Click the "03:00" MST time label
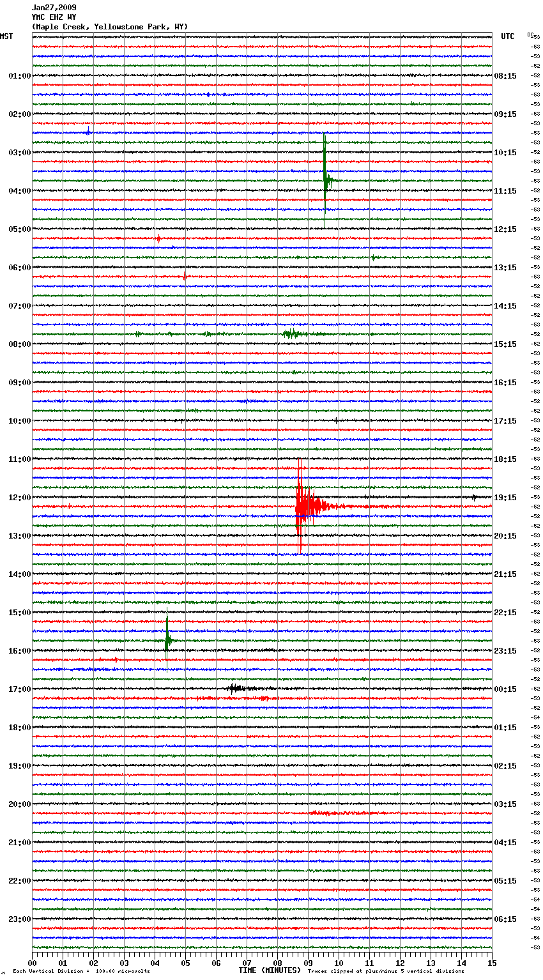The height and width of the screenshot is (980, 543). [20, 153]
